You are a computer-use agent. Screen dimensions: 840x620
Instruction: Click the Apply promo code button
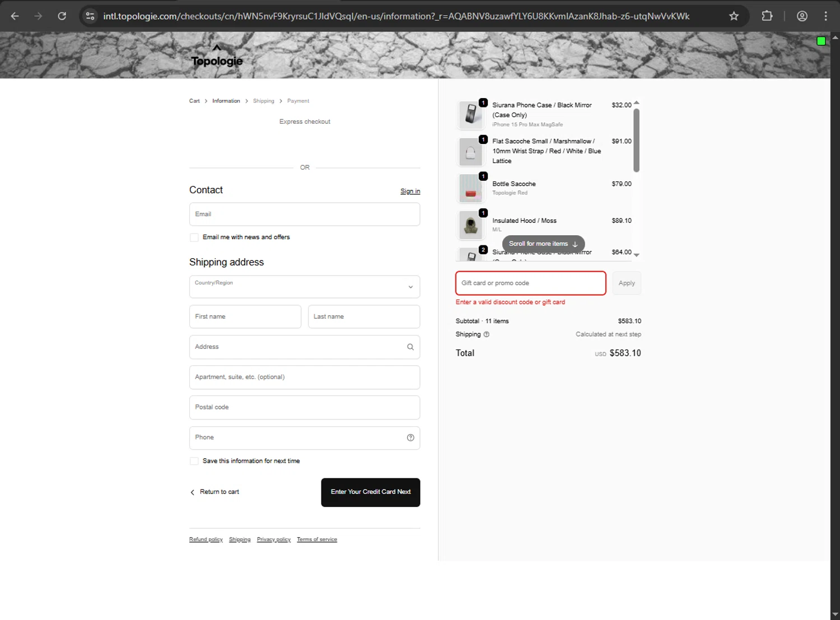point(627,283)
